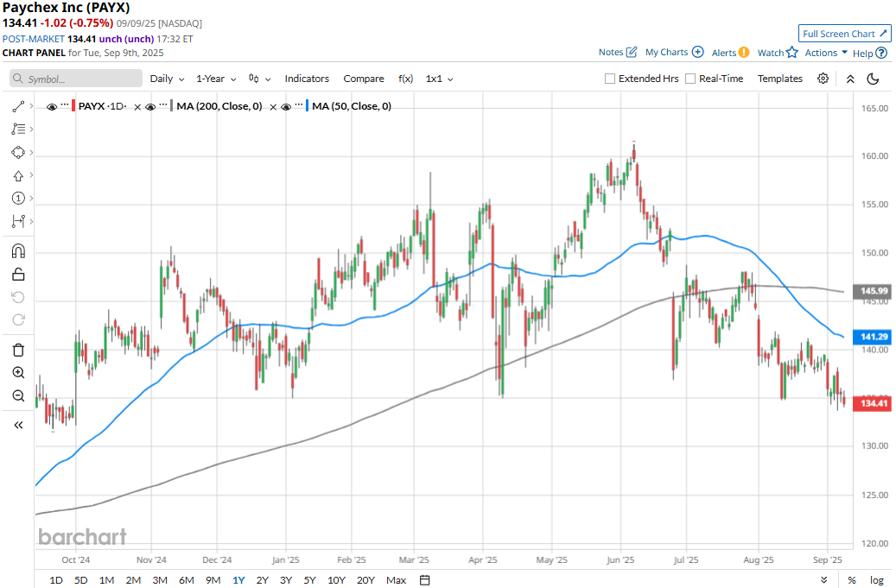Click the double down arrow icon

tap(823, 580)
